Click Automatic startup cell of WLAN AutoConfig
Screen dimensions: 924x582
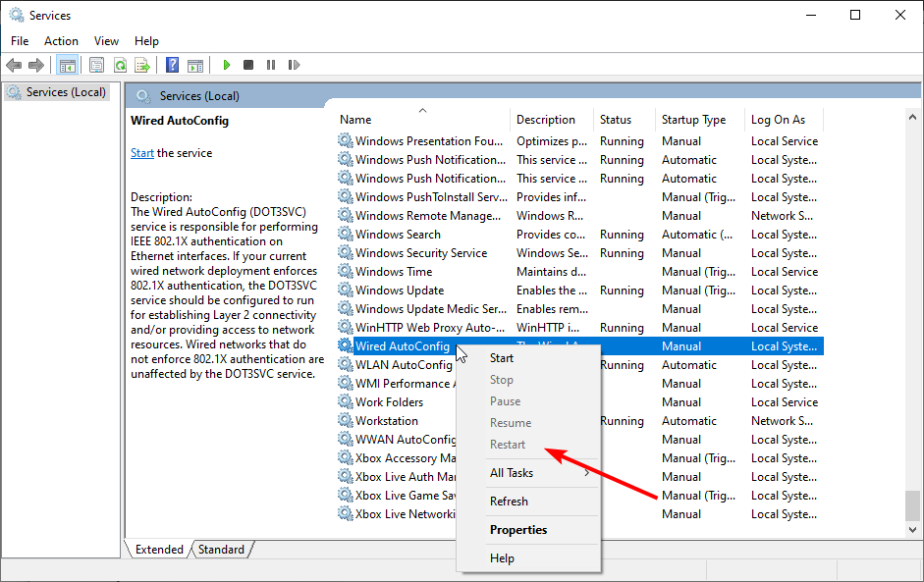pyautogui.click(x=689, y=365)
